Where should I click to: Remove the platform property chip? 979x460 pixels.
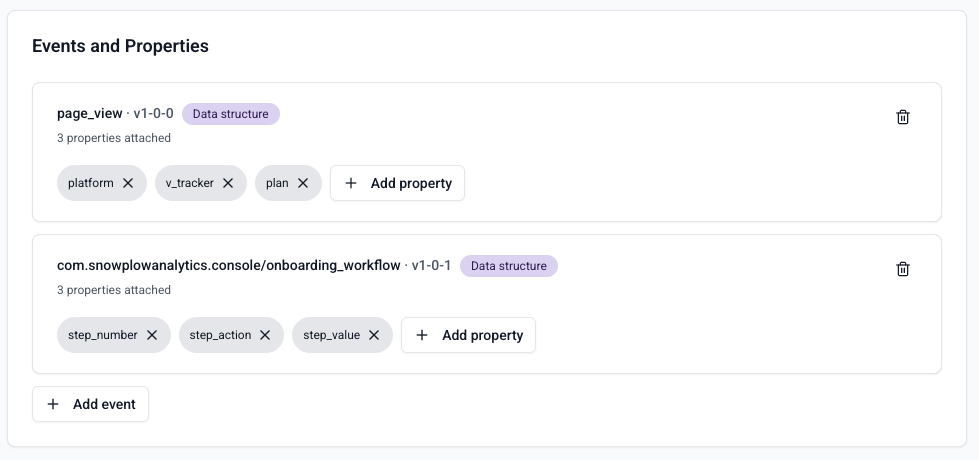coord(128,183)
